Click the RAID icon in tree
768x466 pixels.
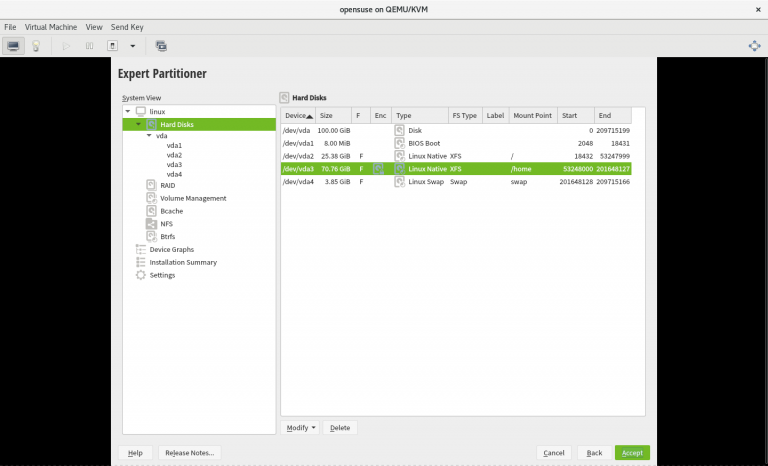tap(151, 185)
